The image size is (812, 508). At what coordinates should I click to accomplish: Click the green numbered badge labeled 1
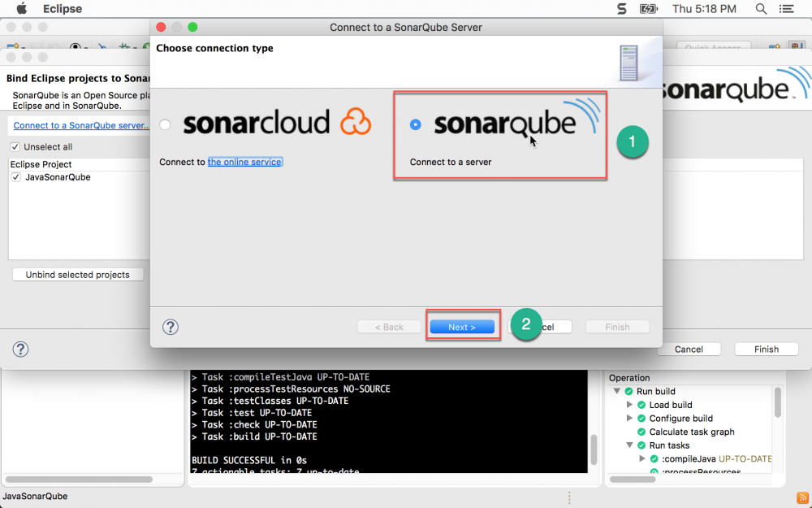pos(633,141)
